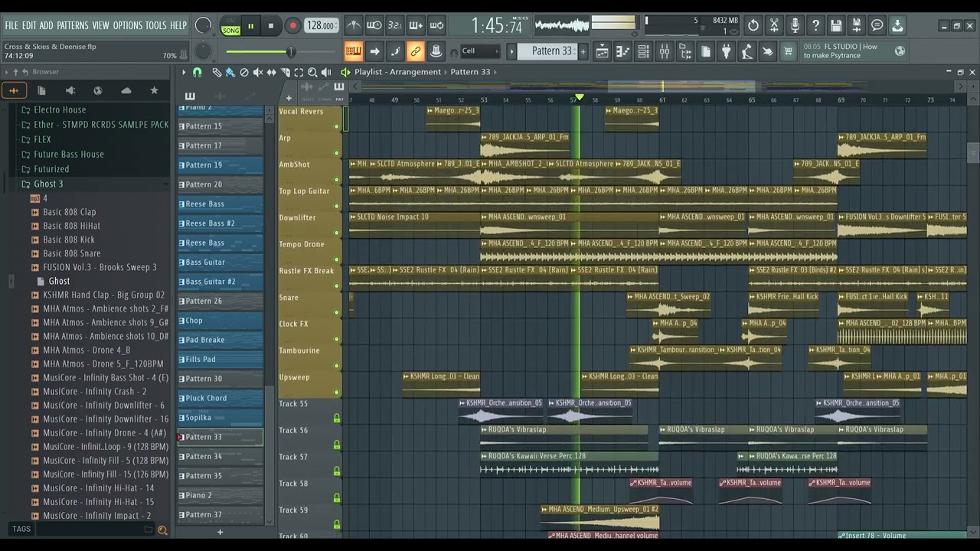Click the render as audio file icon
Image resolution: width=980 pixels, height=551 pixels.
857,25
